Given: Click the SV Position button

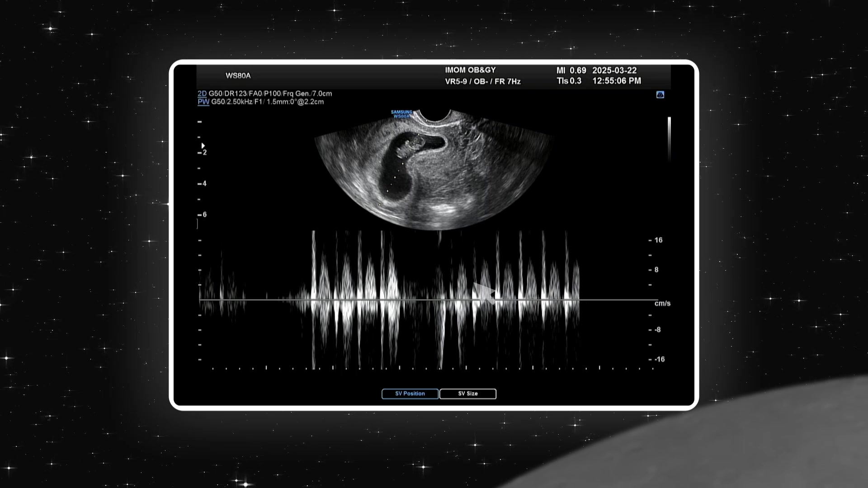Looking at the screenshot, I should 410,394.
